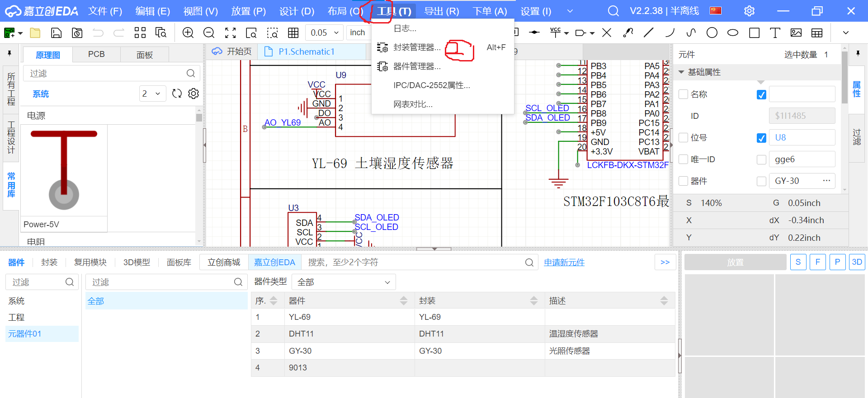This screenshot has height=398, width=868.
Task: Open the new-file icon dropdown arrow
Action: click(20, 33)
